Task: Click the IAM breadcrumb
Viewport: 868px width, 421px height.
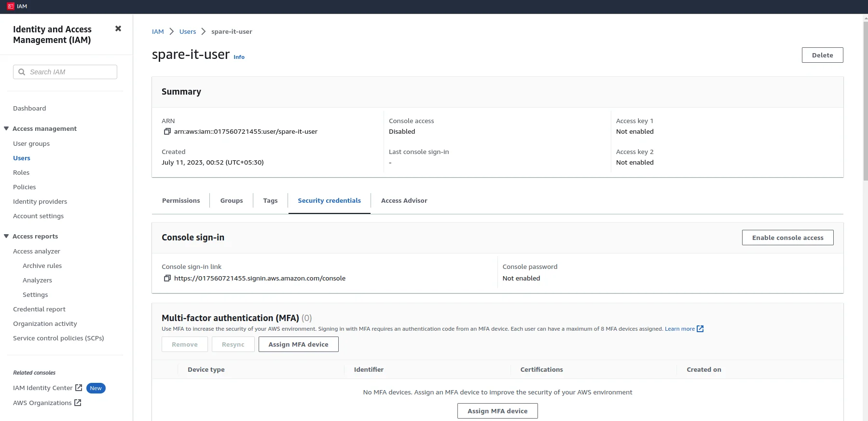Action: tap(158, 31)
